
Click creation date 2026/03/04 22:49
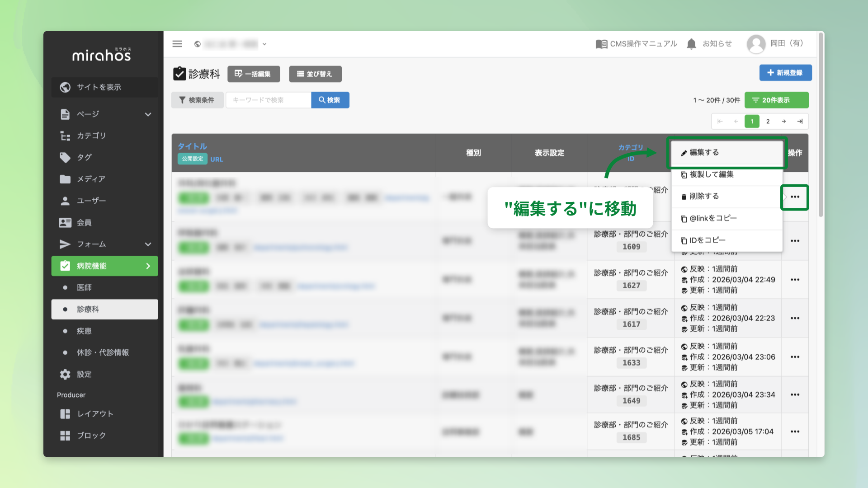coord(744,280)
